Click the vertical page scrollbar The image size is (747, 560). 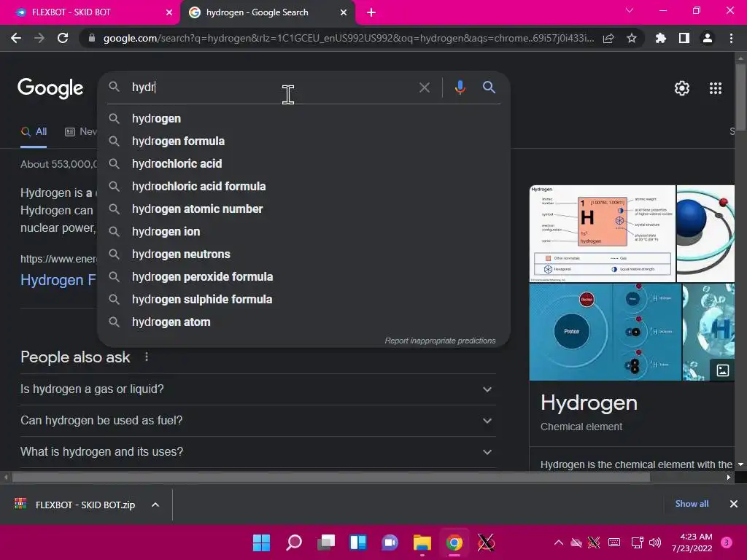coord(740,97)
